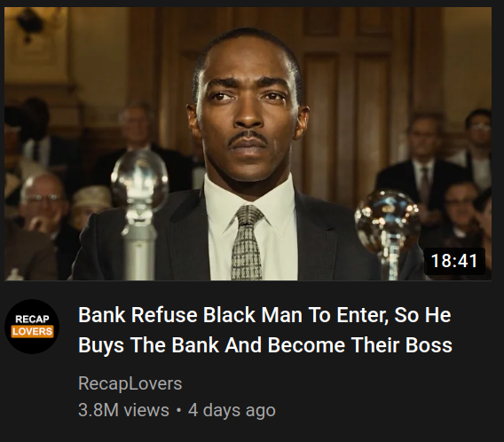Screen dimensions: 504x442
Task: Click the "3.8M views" text
Action: (x=123, y=410)
